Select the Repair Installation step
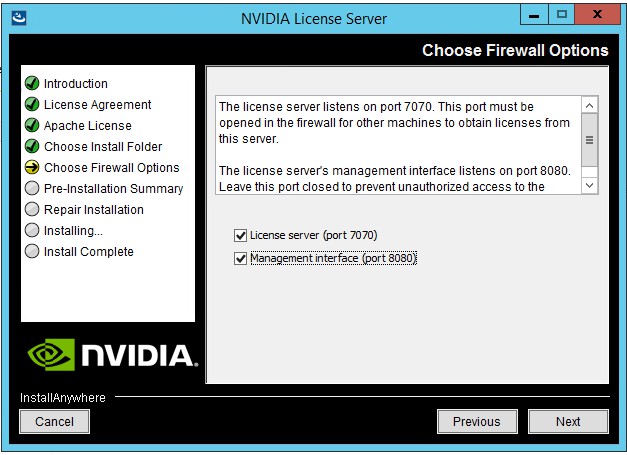The width and height of the screenshot is (627, 455). (x=93, y=210)
